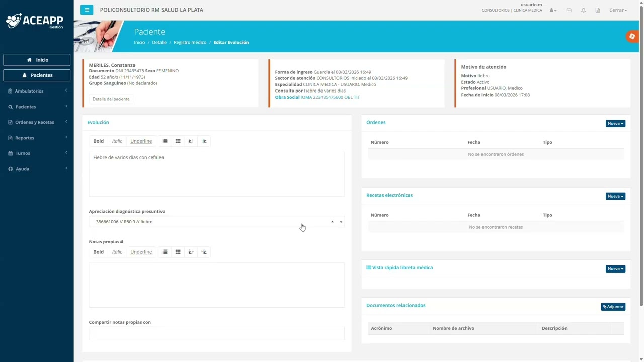Image resolution: width=644 pixels, height=362 pixels.
Task: Open the user profile icon menu
Action: (x=553, y=10)
